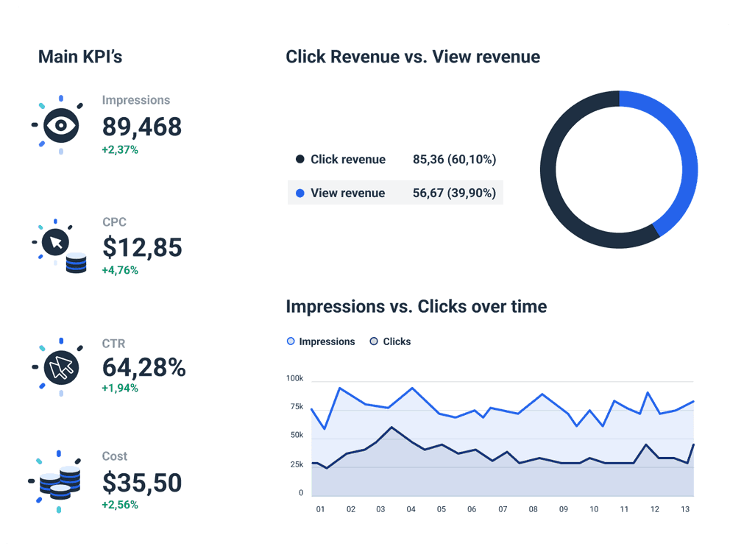Click the +2,56% growth indicator under Cost

[120, 506]
